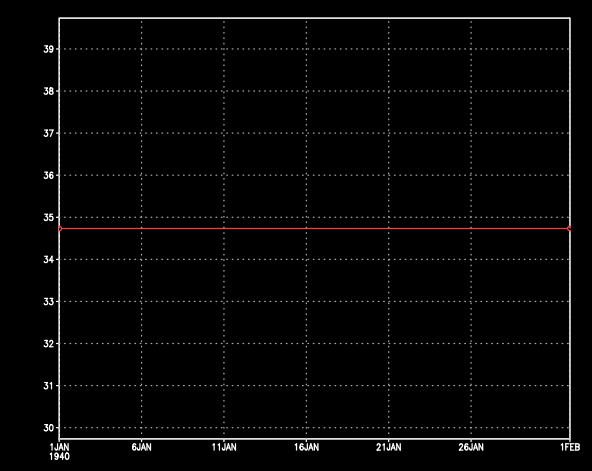Click the 39 y-axis label
Image resolution: width=592 pixels, height=471 pixels.
point(48,49)
